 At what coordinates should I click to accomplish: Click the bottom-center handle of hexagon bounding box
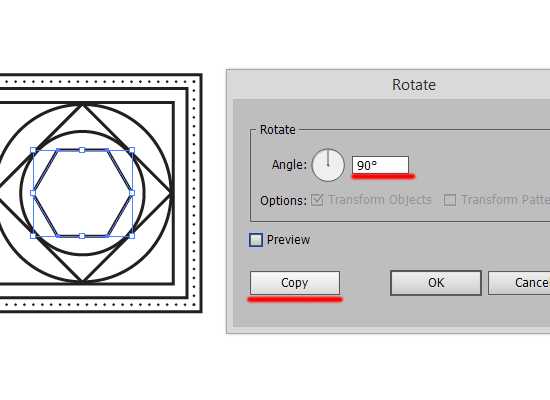82,236
